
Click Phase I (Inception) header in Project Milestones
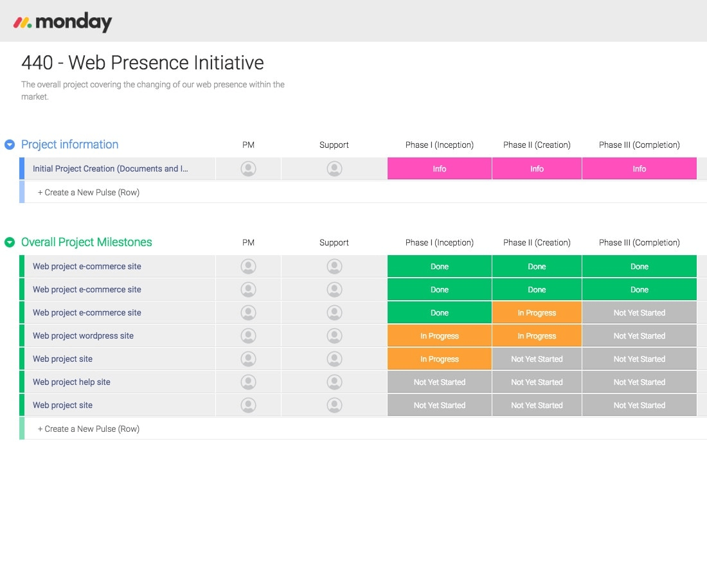point(439,243)
